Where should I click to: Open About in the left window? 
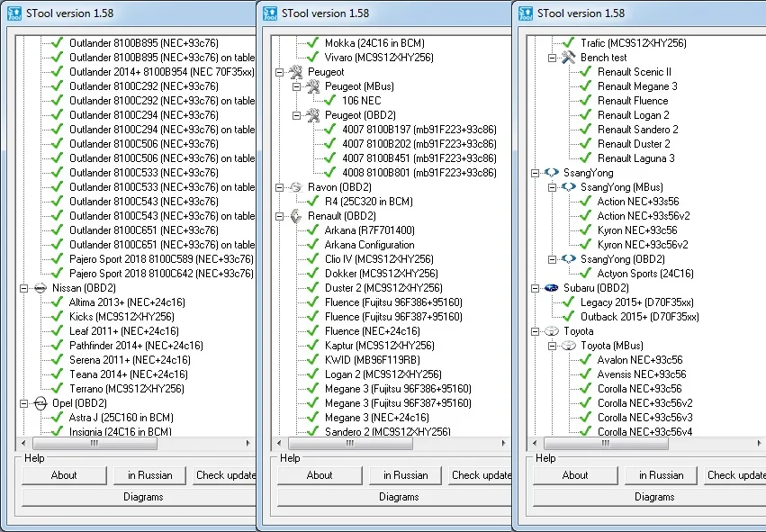64,475
